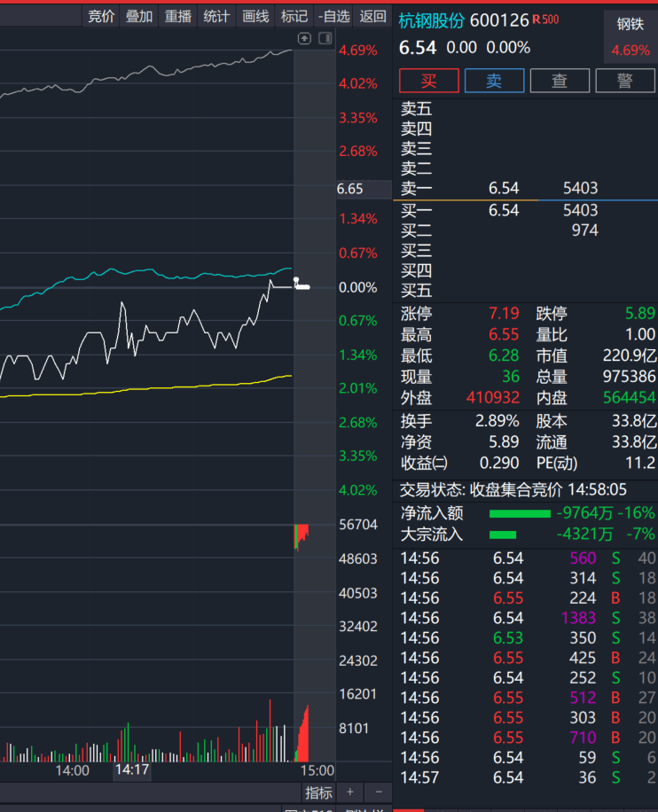Click the 15:00 time axis label

[x=317, y=770]
